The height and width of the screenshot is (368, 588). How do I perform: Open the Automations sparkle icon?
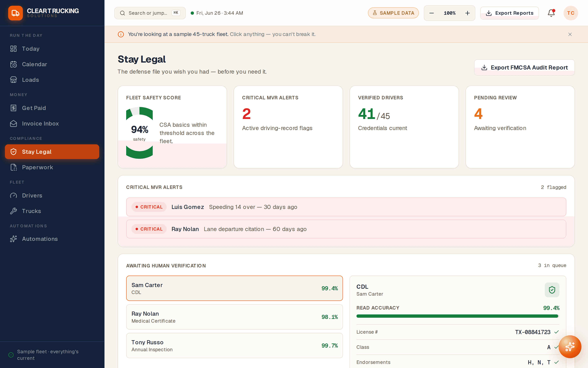pyautogui.click(x=13, y=239)
